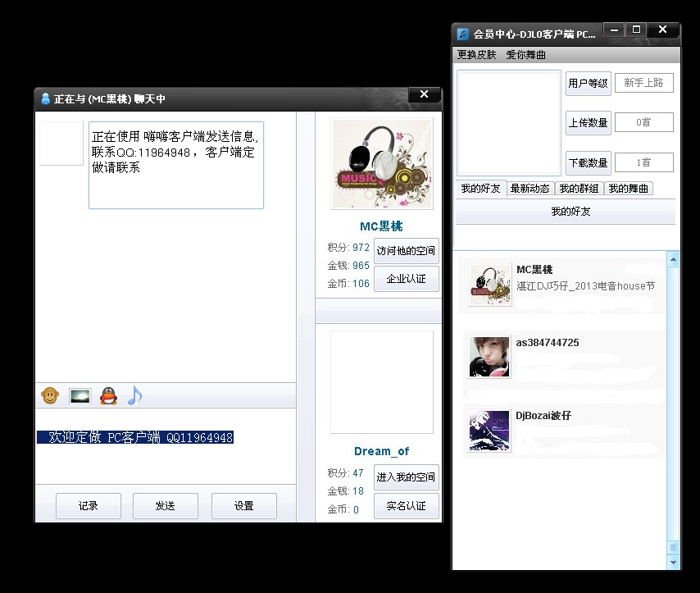Click the chat window title user icon
700x593 pixels.
pos(45,98)
